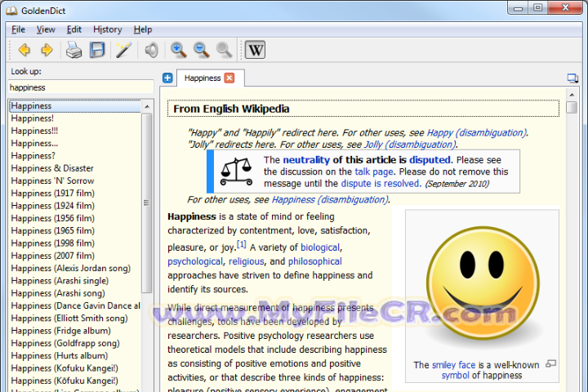
Task: Select Happiness... in the word list
Action: 75,143
